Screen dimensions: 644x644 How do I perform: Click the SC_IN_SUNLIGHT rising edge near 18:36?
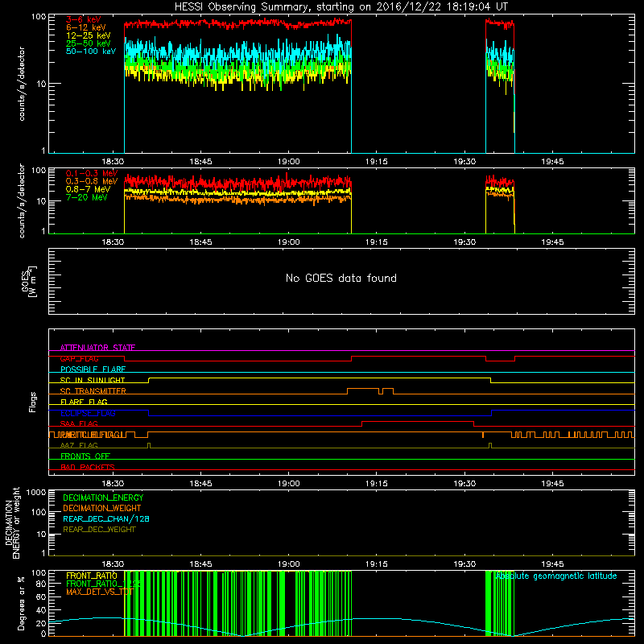[x=149, y=380]
